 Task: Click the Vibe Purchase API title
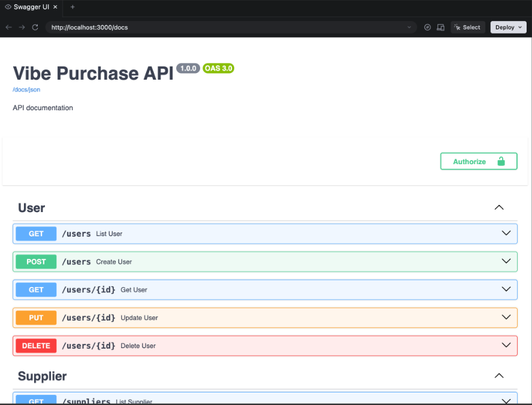[93, 73]
